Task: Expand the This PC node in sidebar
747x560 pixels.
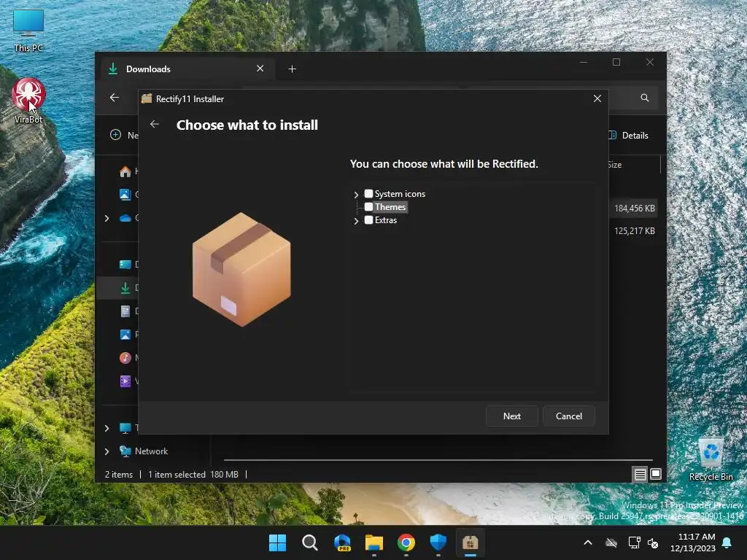Action: [x=107, y=428]
